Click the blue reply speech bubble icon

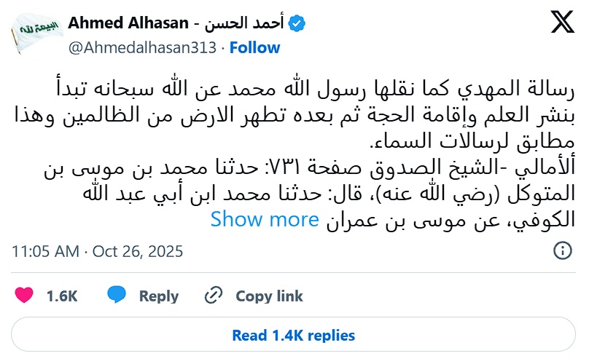(x=118, y=296)
